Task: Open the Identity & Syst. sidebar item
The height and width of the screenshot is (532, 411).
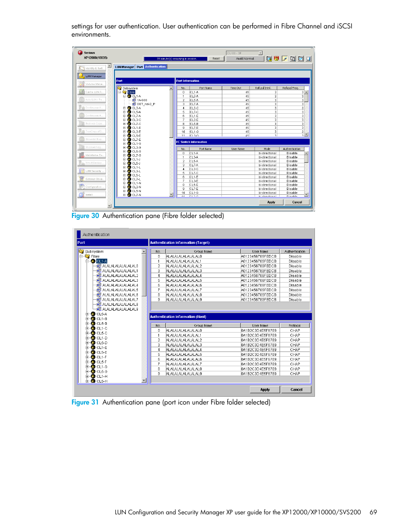Action: tap(92, 68)
